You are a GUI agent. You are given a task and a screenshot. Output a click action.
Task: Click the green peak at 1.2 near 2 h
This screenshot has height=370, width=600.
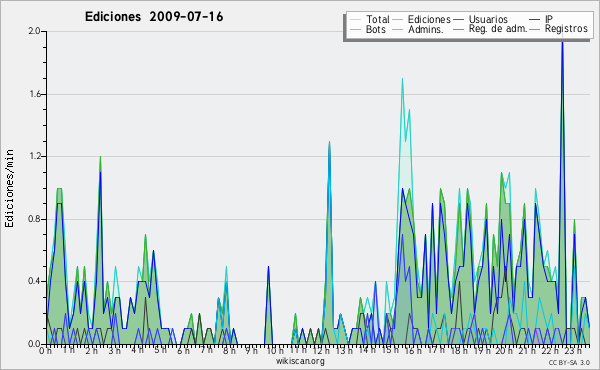[x=100, y=157]
